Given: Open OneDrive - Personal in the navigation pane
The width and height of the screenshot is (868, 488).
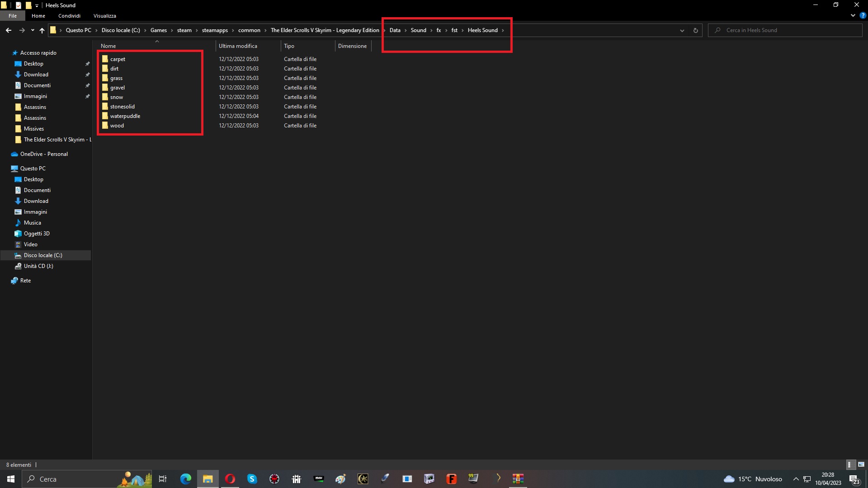Looking at the screenshot, I should [44, 154].
